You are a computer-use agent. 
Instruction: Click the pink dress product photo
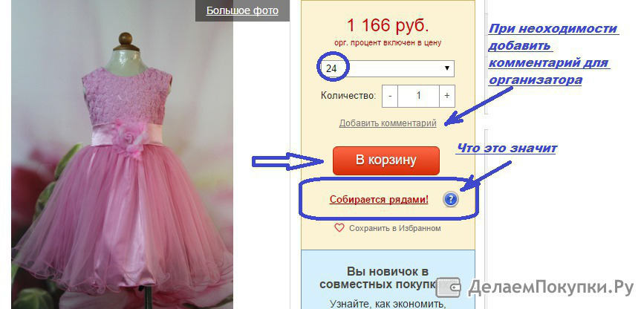(x=123, y=154)
